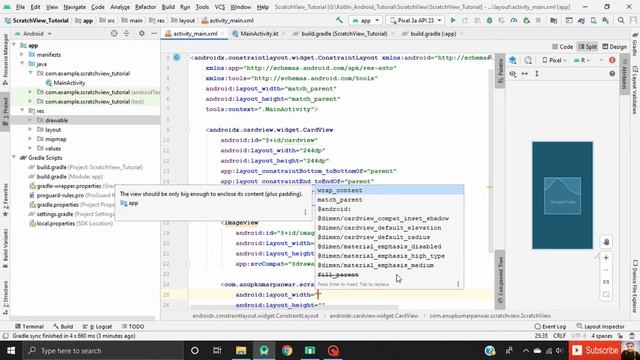Open the Logcat tool window
Image resolution: width=640 pixels, height=360 pixels.
pyautogui.click(x=98, y=326)
